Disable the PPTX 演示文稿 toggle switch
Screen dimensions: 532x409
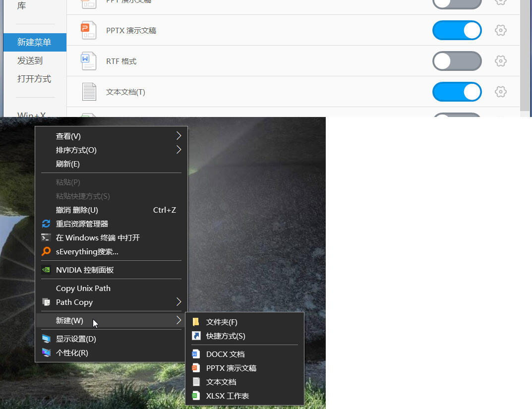click(x=457, y=30)
